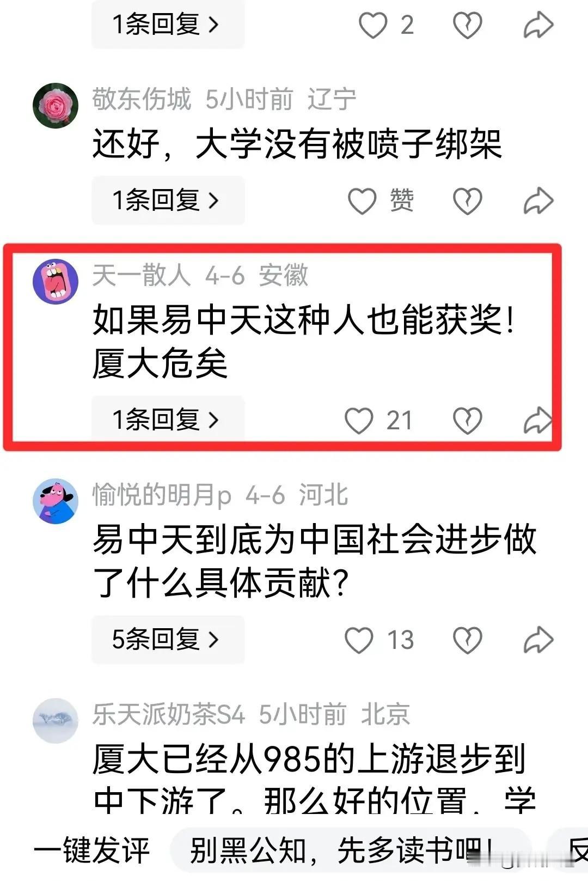
Task: Open username 乐天派奶茶S4
Action: [169, 714]
